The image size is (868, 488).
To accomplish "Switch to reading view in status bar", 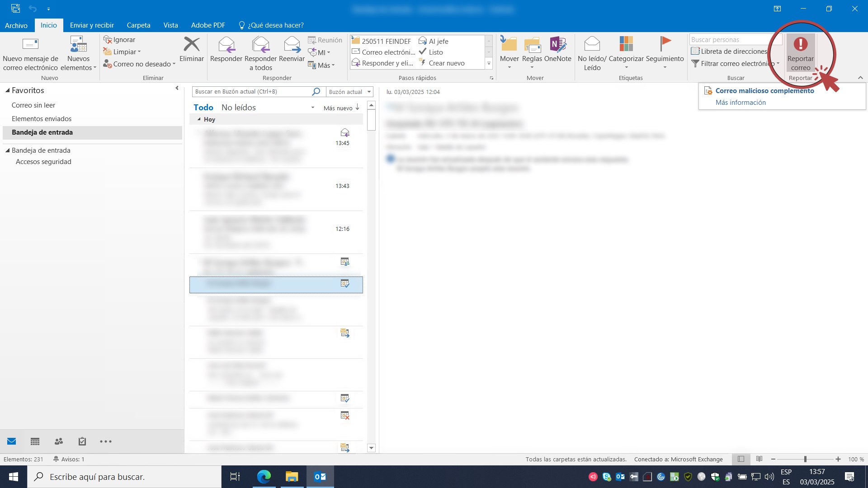I will point(759,459).
